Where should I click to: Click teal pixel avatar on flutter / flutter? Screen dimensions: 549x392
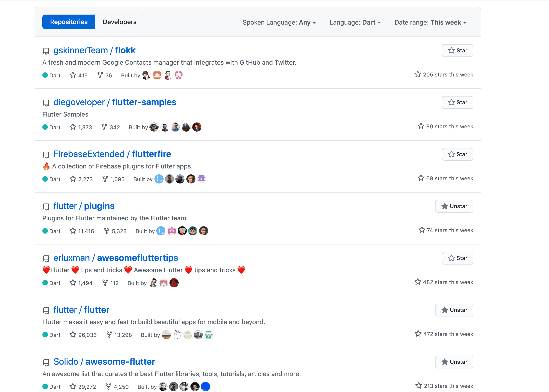tap(209, 335)
